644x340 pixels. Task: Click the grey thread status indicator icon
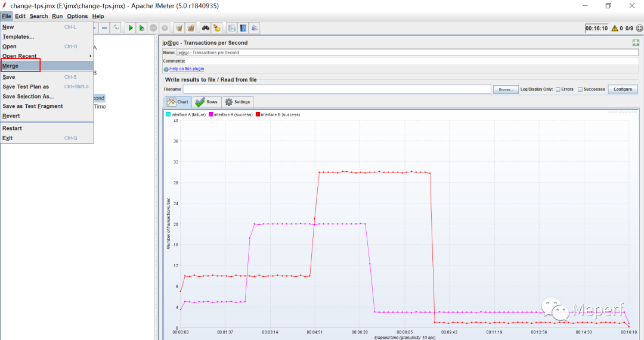coord(639,29)
